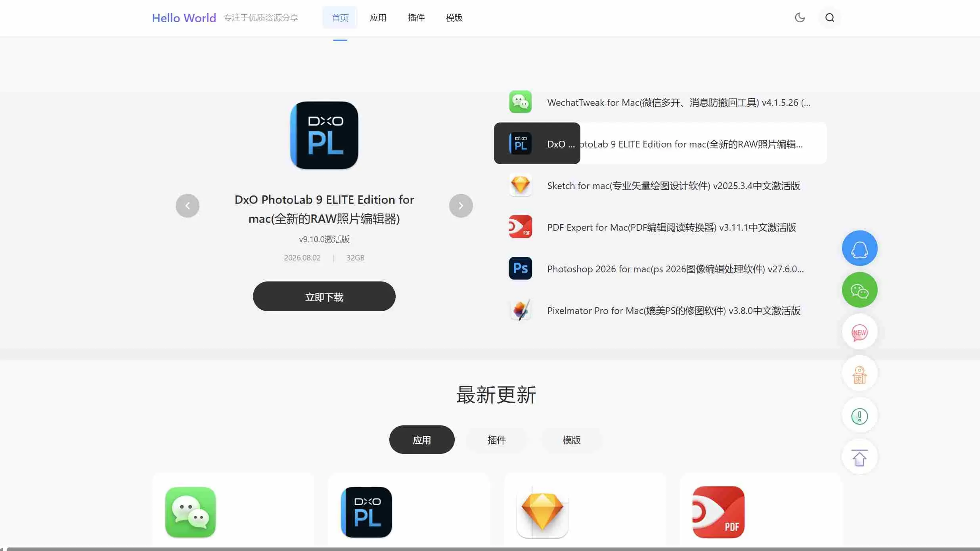Open the DxO PhotoLab 9 ELITE list entry

click(660, 143)
